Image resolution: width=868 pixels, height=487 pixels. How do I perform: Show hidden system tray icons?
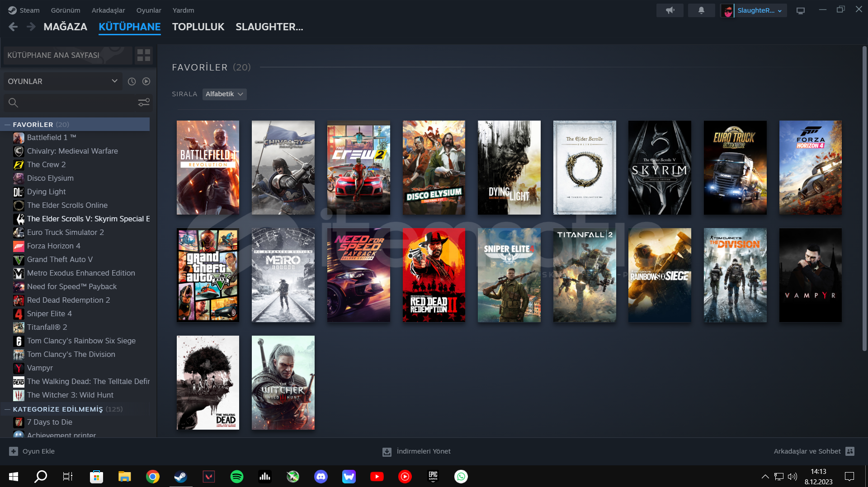pyautogui.click(x=765, y=476)
